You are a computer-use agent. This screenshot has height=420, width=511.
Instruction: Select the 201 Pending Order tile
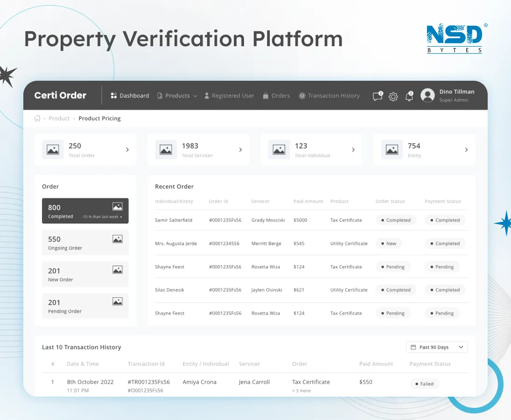pyautogui.click(x=85, y=306)
